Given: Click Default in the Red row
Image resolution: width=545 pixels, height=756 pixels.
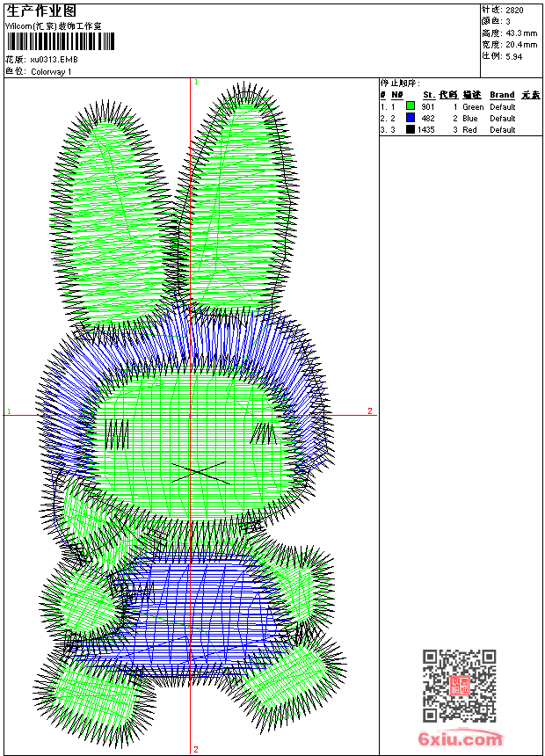Looking at the screenshot, I should coord(503,130).
